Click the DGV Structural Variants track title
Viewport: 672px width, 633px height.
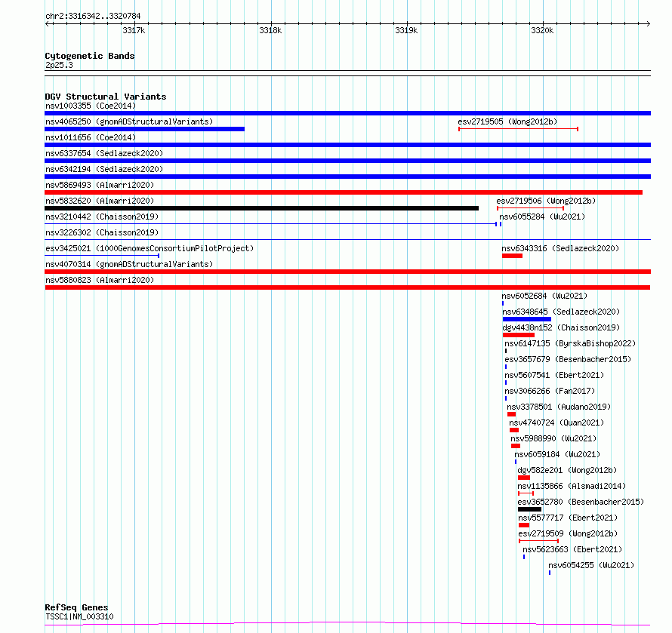point(106,97)
